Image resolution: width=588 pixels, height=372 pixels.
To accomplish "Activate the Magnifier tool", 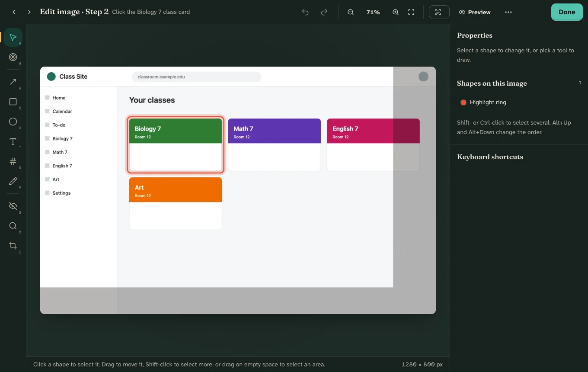I will [x=13, y=226].
